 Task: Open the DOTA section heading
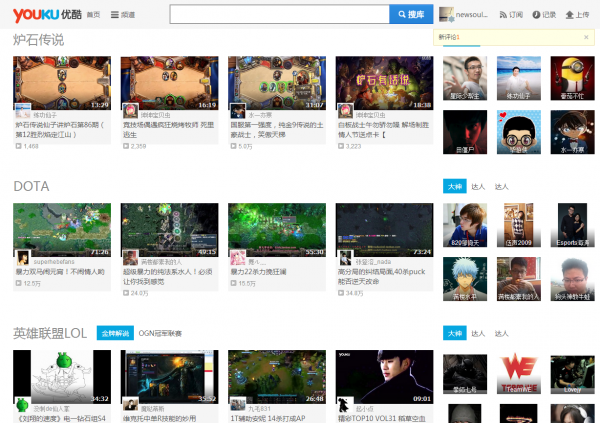pyautogui.click(x=31, y=186)
